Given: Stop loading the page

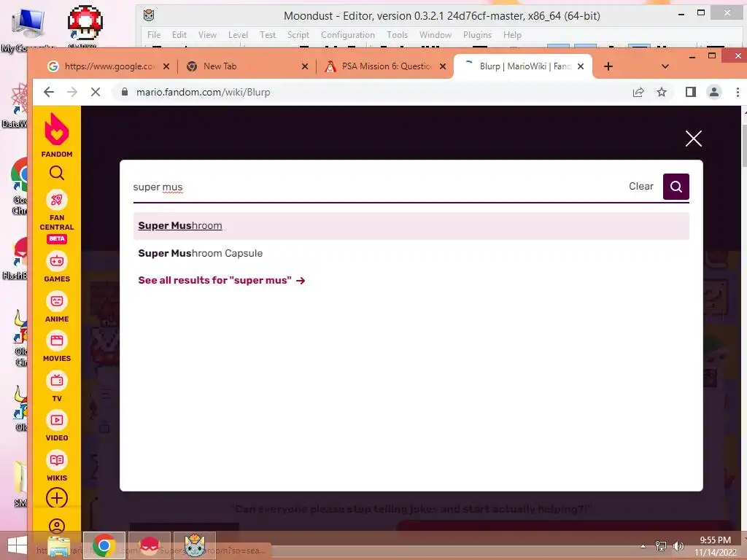Looking at the screenshot, I should 96,92.
